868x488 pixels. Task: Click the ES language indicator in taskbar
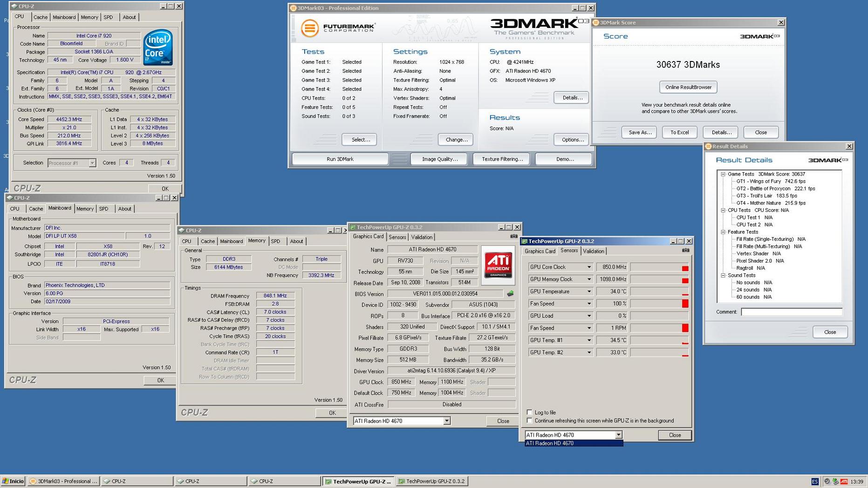(x=814, y=481)
